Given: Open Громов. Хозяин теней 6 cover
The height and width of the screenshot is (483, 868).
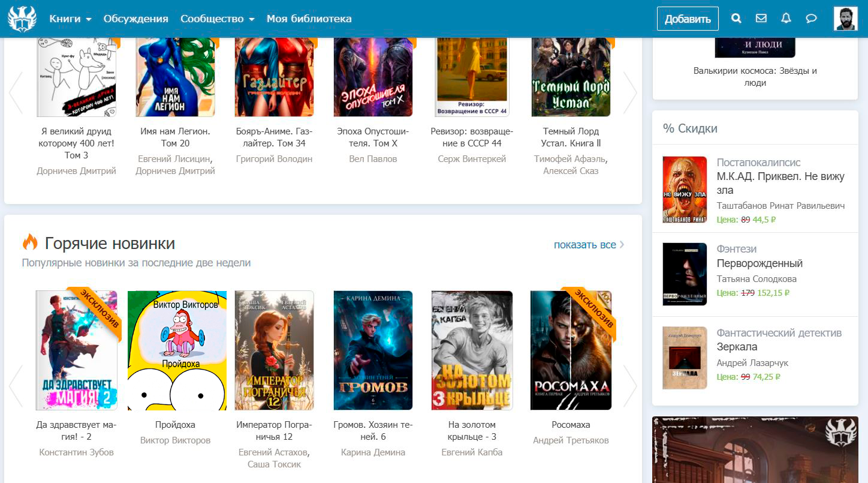Looking at the screenshot, I should (373, 350).
